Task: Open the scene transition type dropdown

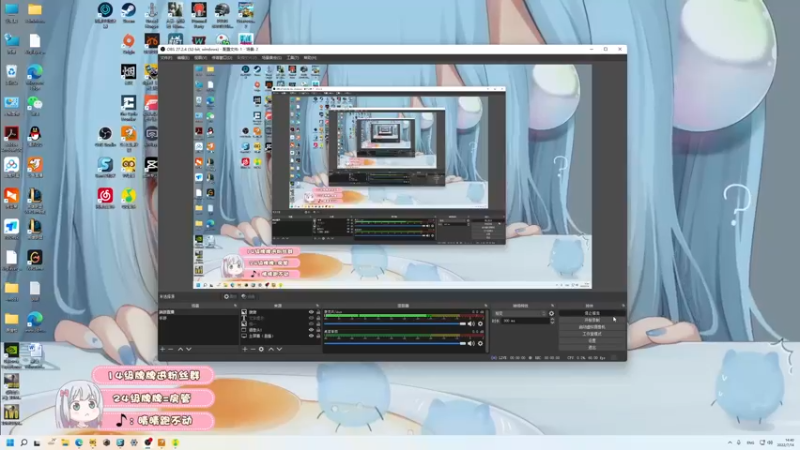Action: pos(520,313)
